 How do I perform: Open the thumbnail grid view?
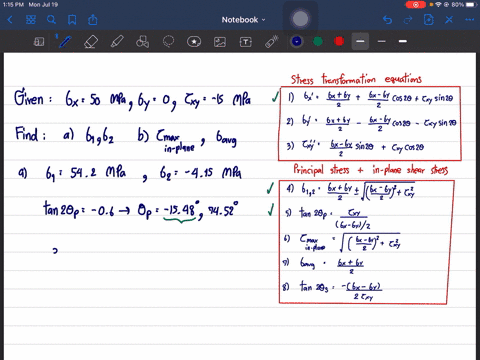pyautogui.click(x=31, y=20)
